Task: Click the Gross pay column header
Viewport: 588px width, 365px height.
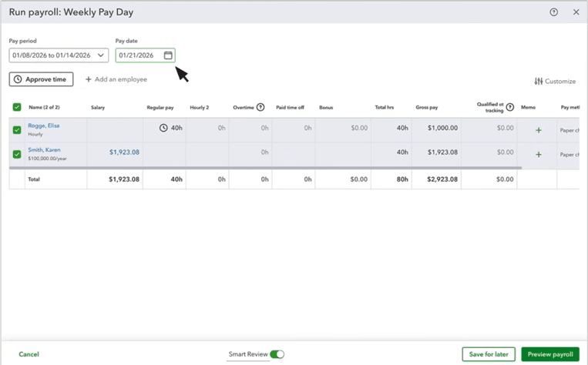Action: tap(426, 108)
